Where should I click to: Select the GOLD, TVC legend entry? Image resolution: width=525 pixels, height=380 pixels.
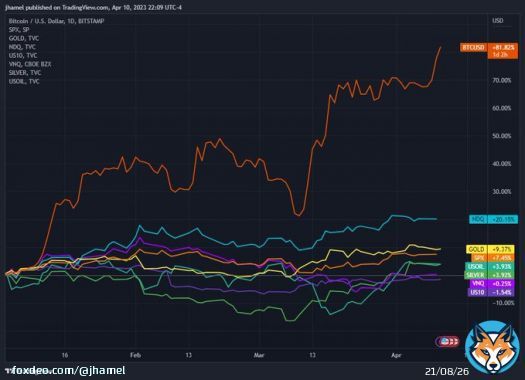pos(24,38)
